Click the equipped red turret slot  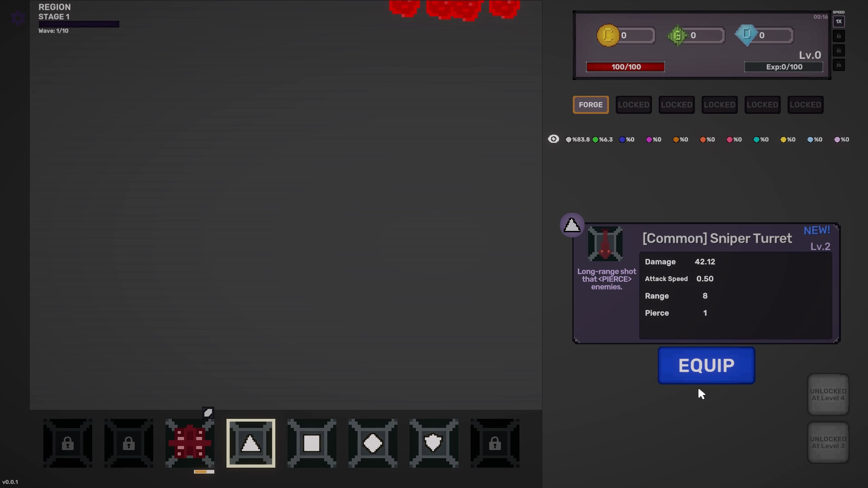[x=190, y=443]
